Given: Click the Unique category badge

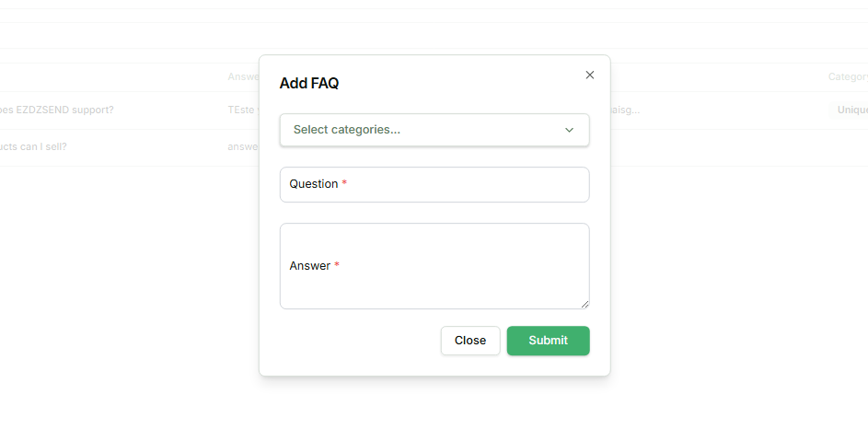Looking at the screenshot, I should click(851, 110).
